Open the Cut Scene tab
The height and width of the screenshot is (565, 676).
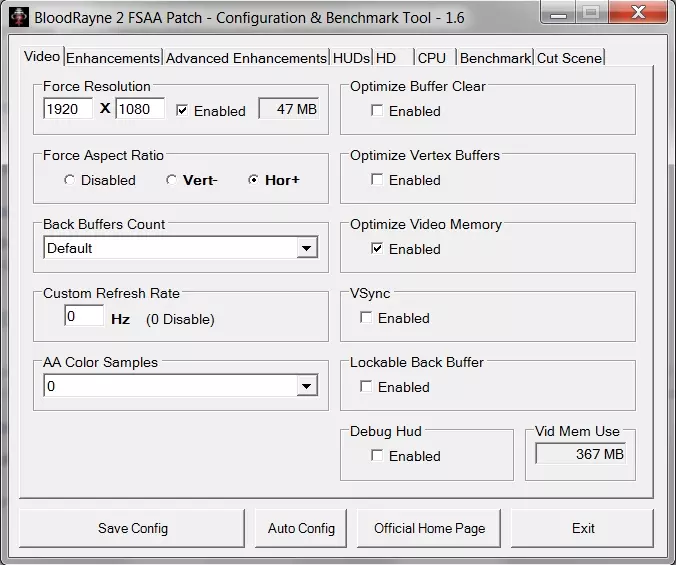(569, 58)
